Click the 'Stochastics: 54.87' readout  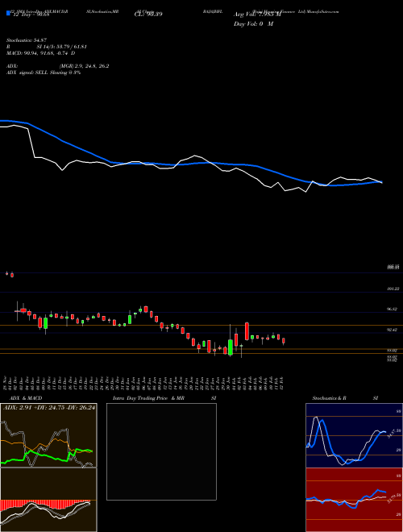click(x=25, y=40)
